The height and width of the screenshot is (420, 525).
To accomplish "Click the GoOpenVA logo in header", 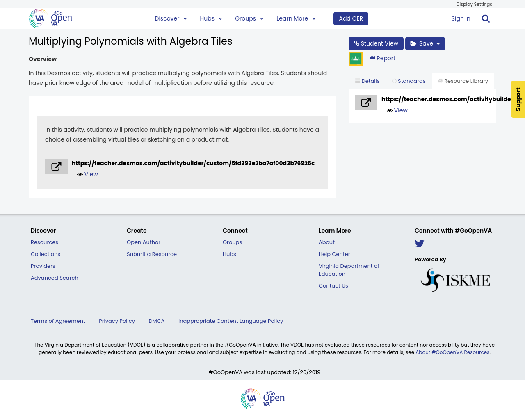I will (50, 18).
